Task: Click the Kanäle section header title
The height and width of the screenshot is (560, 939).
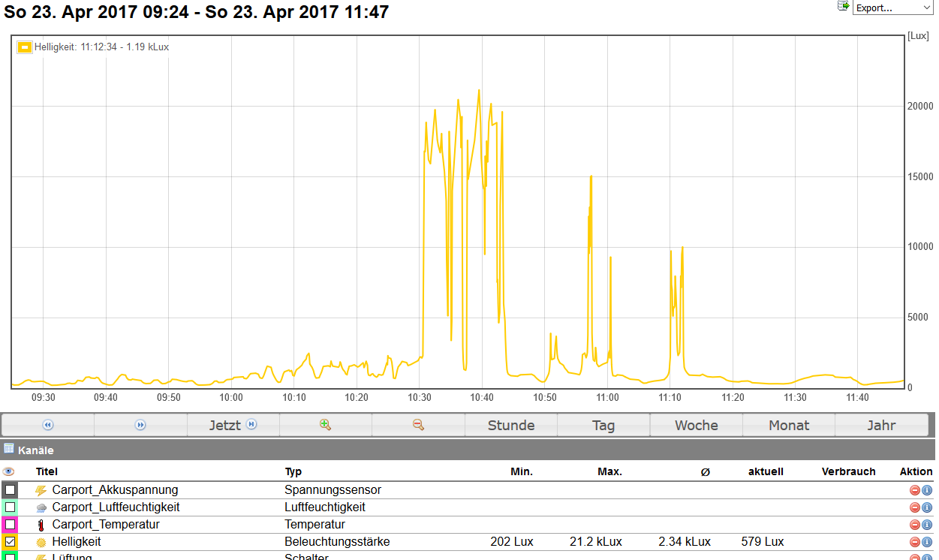Action: [x=35, y=450]
